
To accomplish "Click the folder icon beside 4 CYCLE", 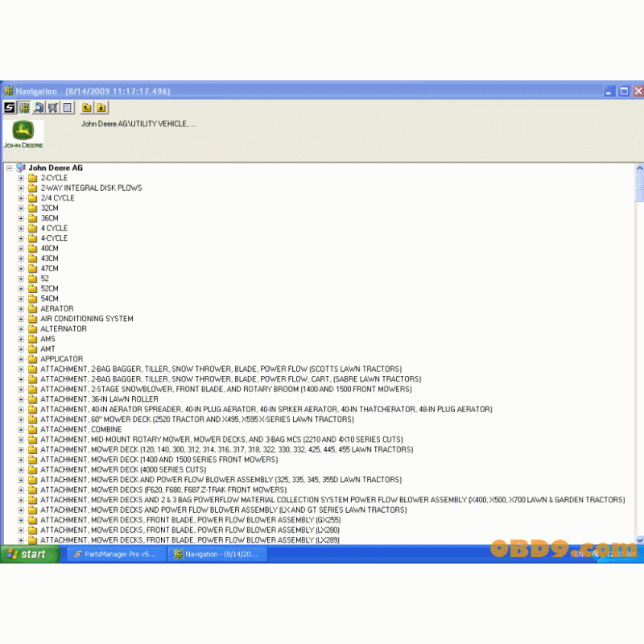I will pyautogui.click(x=33, y=229).
